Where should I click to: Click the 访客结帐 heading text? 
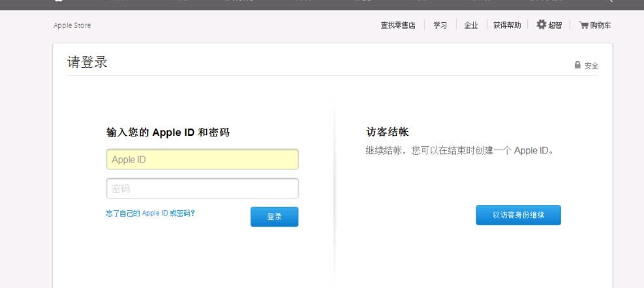tap(388, 133)
